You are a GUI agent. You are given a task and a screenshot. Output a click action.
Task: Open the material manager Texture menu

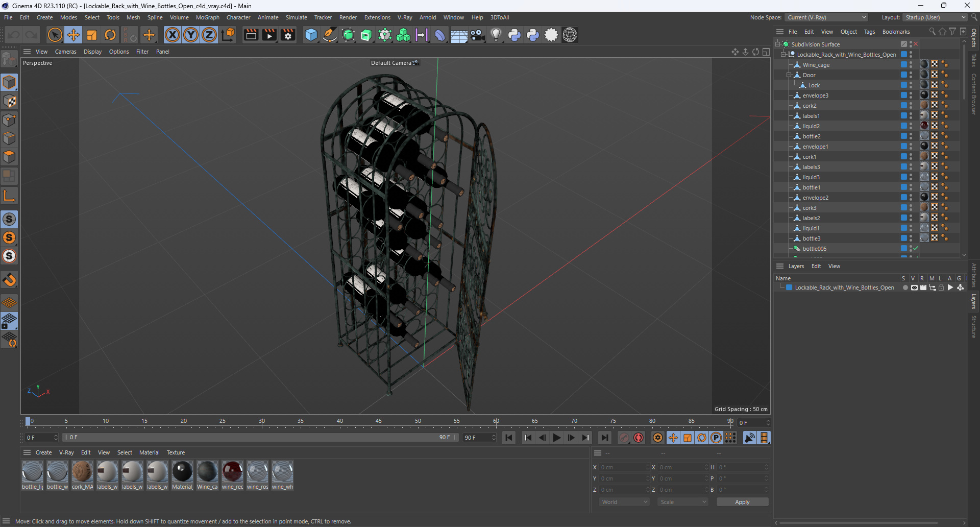point(176,452)
